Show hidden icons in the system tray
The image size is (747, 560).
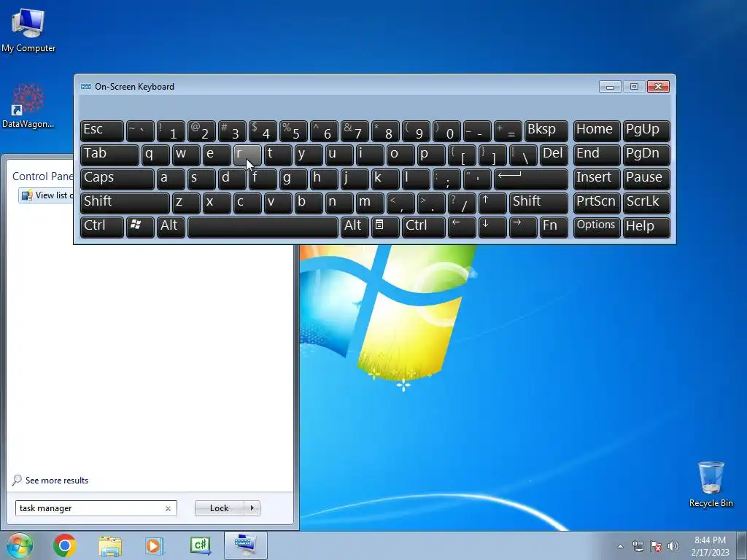(x=620, y=547)
